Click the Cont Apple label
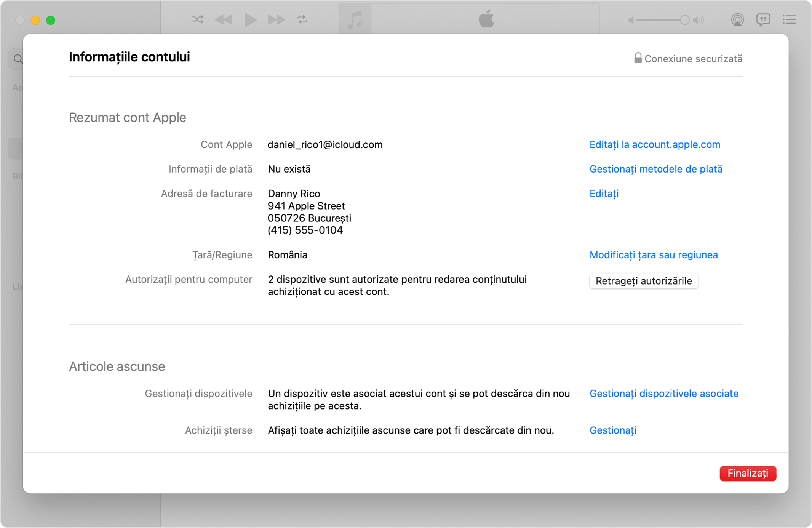The image size is (812, 528). (226, 145)
